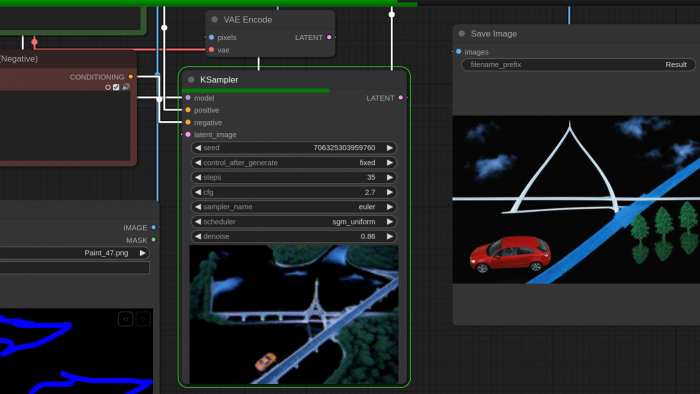Select the red reroute dot above Negative node
700x394 pixels.
tap(34, 42)
